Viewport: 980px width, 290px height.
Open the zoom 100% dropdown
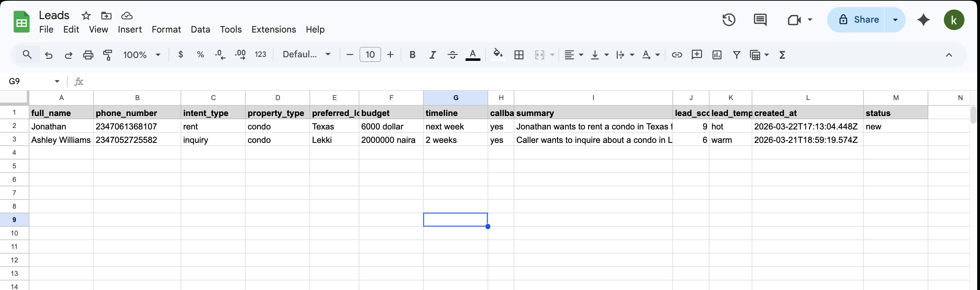point(142,55)
